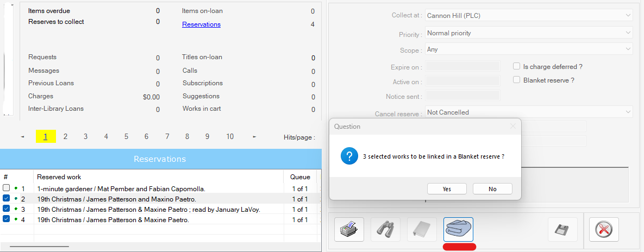Click the horizontal scrollbar under reservations list
This screenshot has width=644, height=252.
[x=39, y=247]
